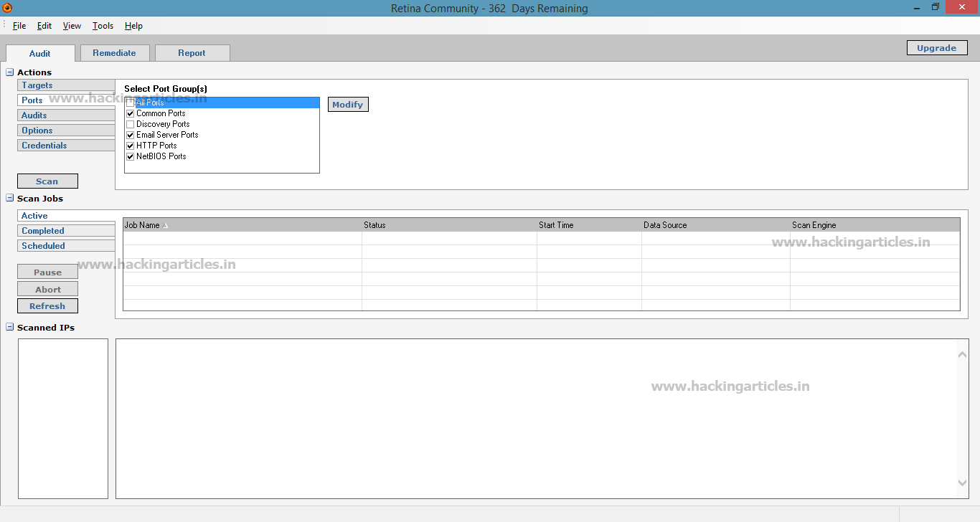The width and height of the screenshot is (980, 522).
Task: Uncheck the HTTP Ports checkbox
Action: pos(131,146)
